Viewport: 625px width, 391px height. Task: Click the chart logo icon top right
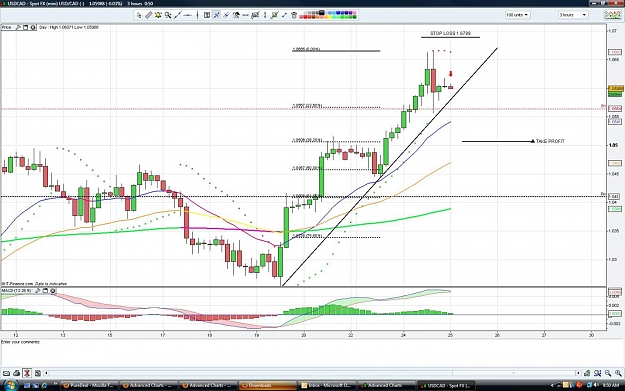612,15
